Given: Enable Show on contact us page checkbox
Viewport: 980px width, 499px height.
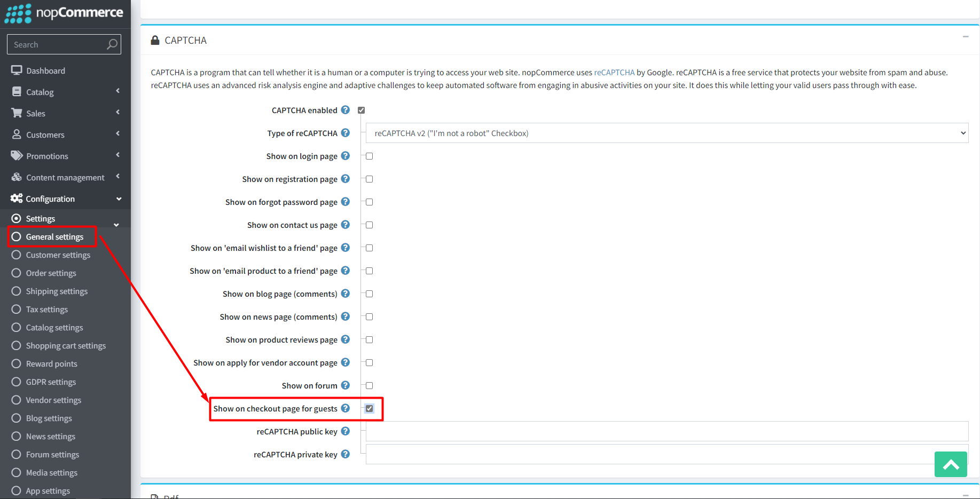Looking at the screenshot, I should [369, 225].
